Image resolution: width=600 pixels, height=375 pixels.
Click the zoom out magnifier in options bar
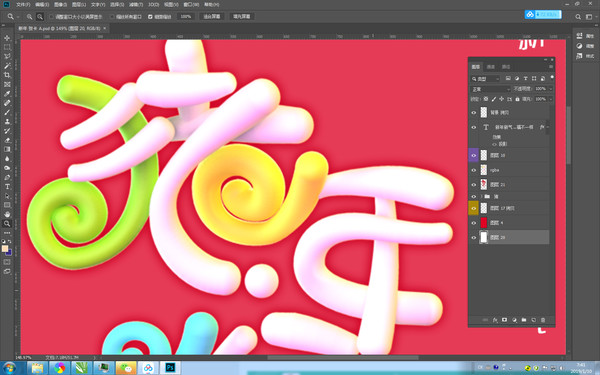(40, 16)
